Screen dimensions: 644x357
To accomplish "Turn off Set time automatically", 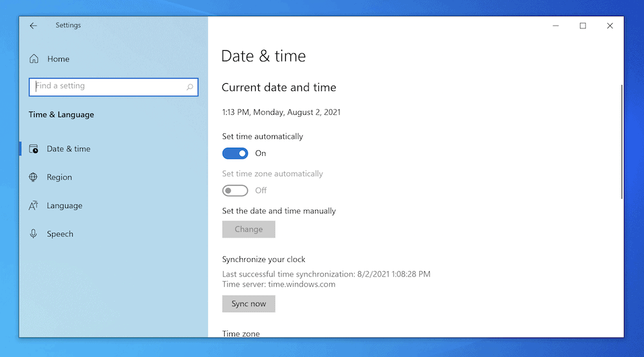I will point(235,153).
